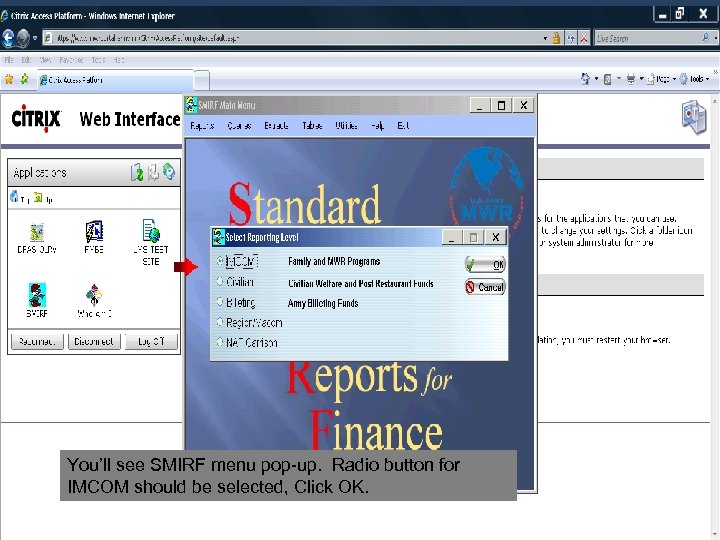Click Cancel in Select Reporting Level dialog

click(x=485, y=287)
